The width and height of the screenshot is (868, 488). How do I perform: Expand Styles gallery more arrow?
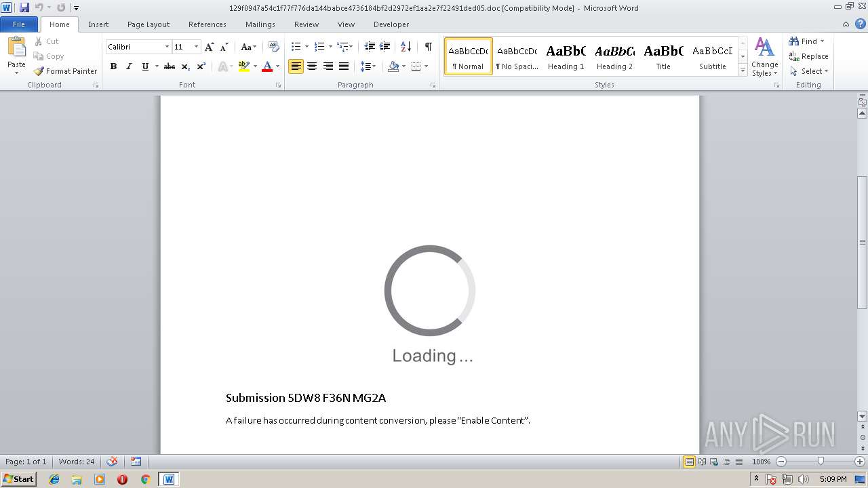coord(743,70)
